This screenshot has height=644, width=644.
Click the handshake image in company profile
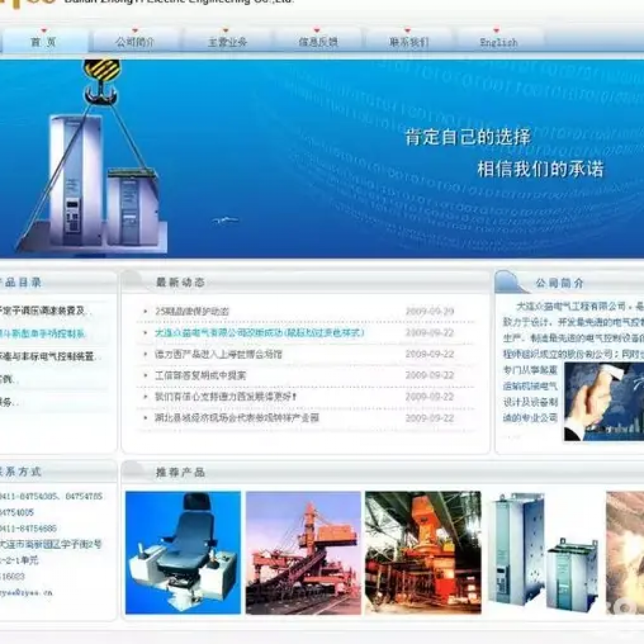coord(603,401)
